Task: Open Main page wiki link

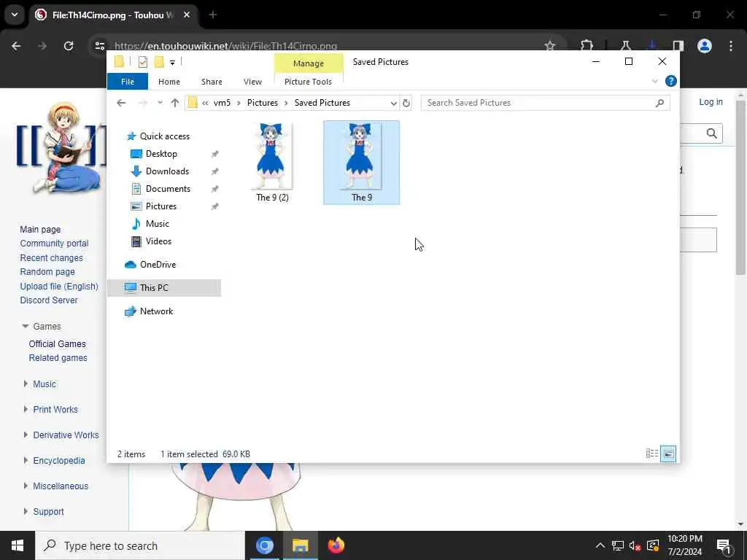Action: tap(40, 230)
